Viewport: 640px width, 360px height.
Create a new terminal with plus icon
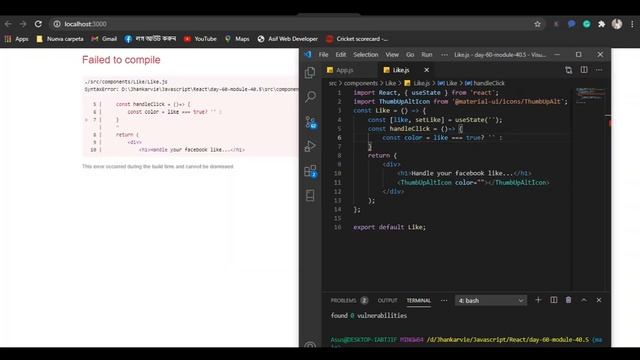(538, 300)
